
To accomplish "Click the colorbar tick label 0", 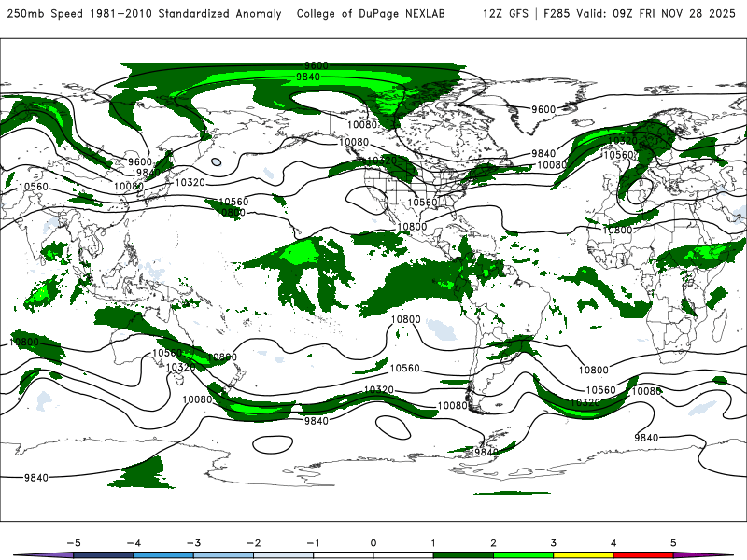I will coord(373,543).
